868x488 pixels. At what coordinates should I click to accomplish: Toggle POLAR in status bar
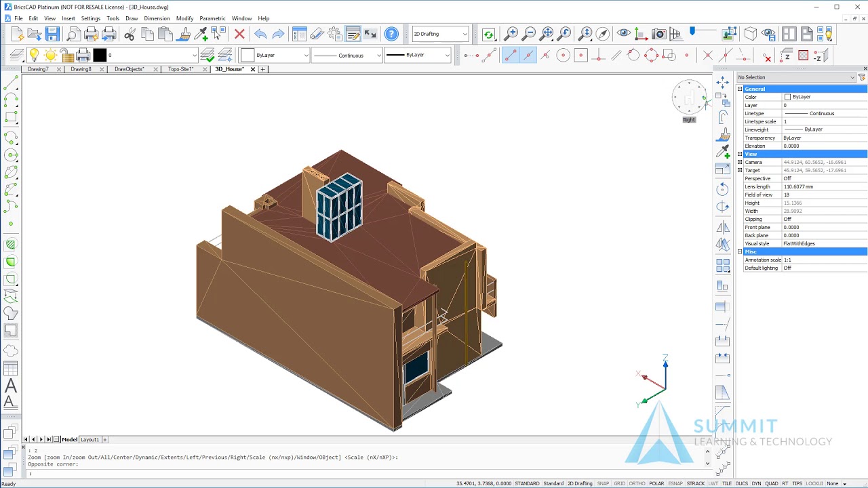(656, 483)
